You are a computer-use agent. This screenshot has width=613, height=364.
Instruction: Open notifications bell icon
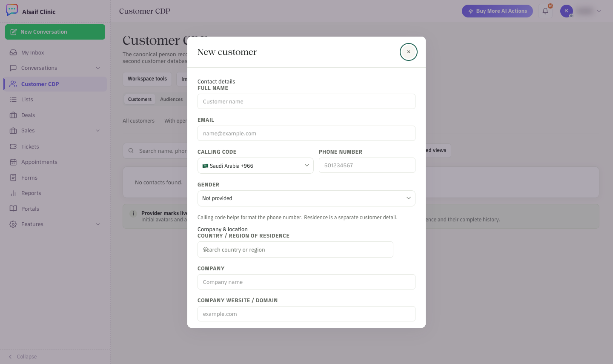[x=545, y=11]
